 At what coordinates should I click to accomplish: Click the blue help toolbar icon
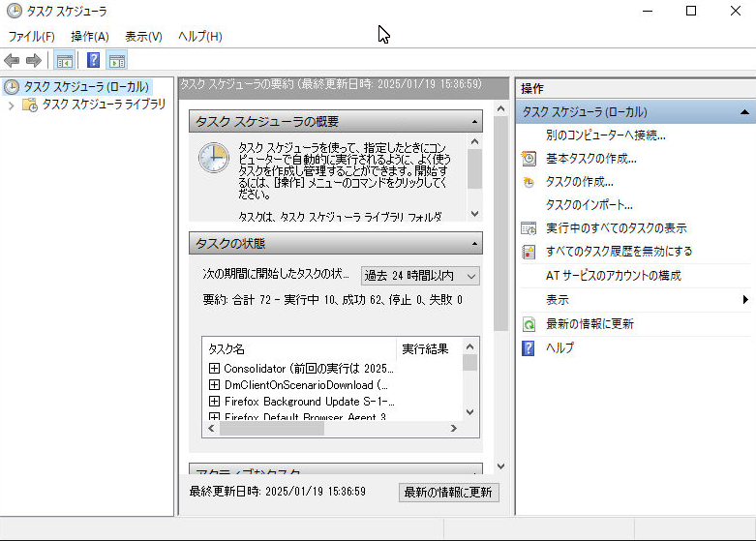93,60
